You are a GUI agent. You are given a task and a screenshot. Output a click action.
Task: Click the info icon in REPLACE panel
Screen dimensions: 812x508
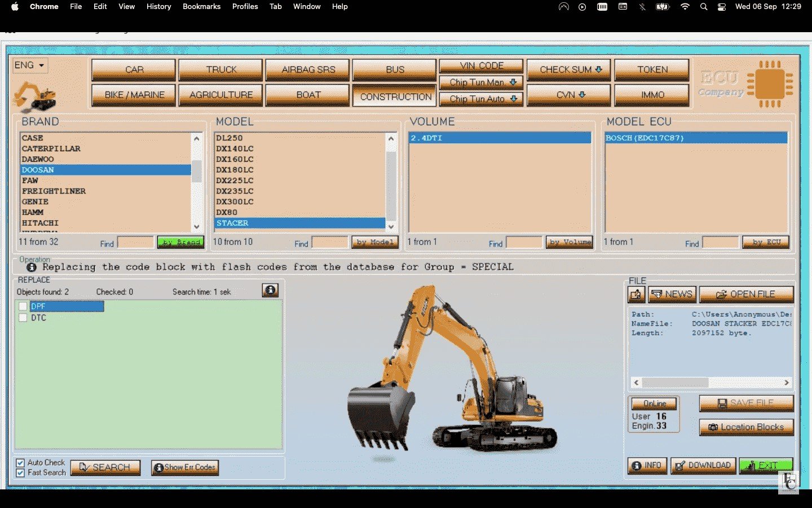tap(270, 290)
